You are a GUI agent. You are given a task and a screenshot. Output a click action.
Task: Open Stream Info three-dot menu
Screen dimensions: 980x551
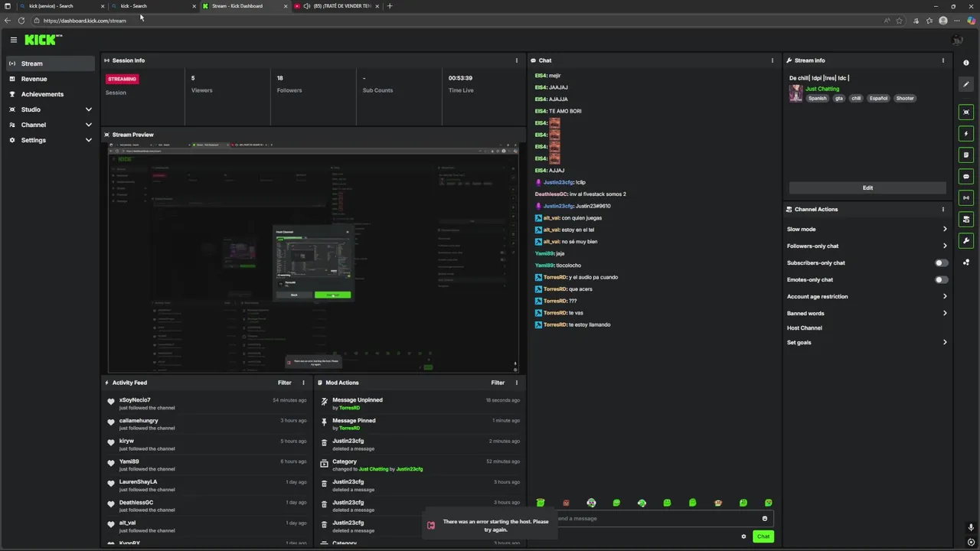point(943,60)
